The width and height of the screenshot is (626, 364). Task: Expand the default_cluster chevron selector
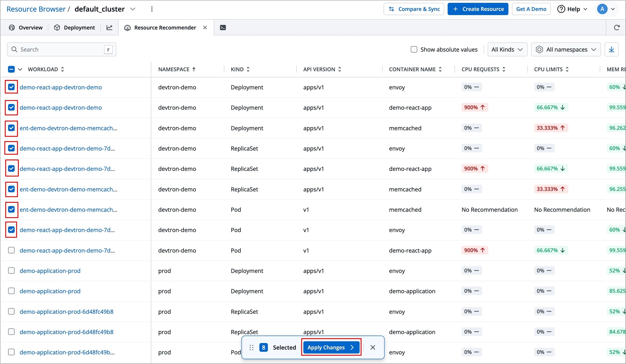133,9
